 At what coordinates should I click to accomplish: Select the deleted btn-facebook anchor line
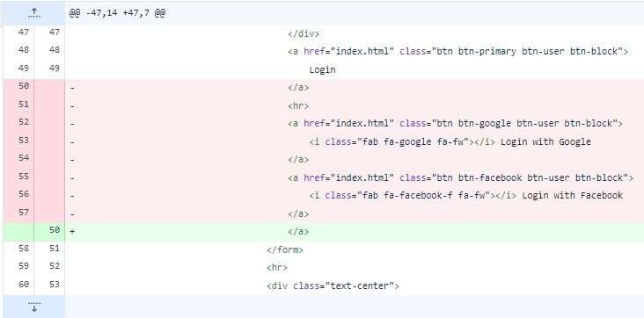(x=460, y=177)
